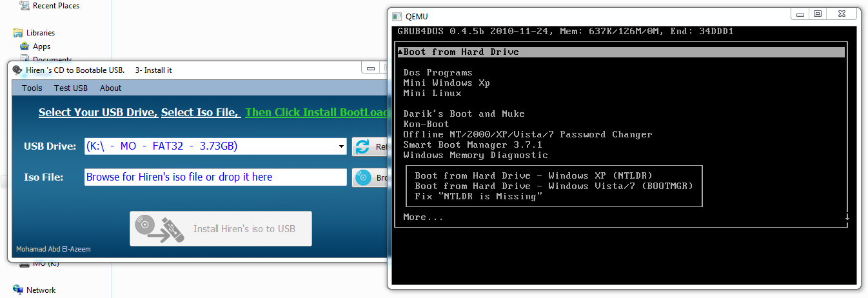Image resolution: width=868 pixels, height=298 pixels.
Task: Minimize the Hiren's CD to USB window
Action: 371,67
